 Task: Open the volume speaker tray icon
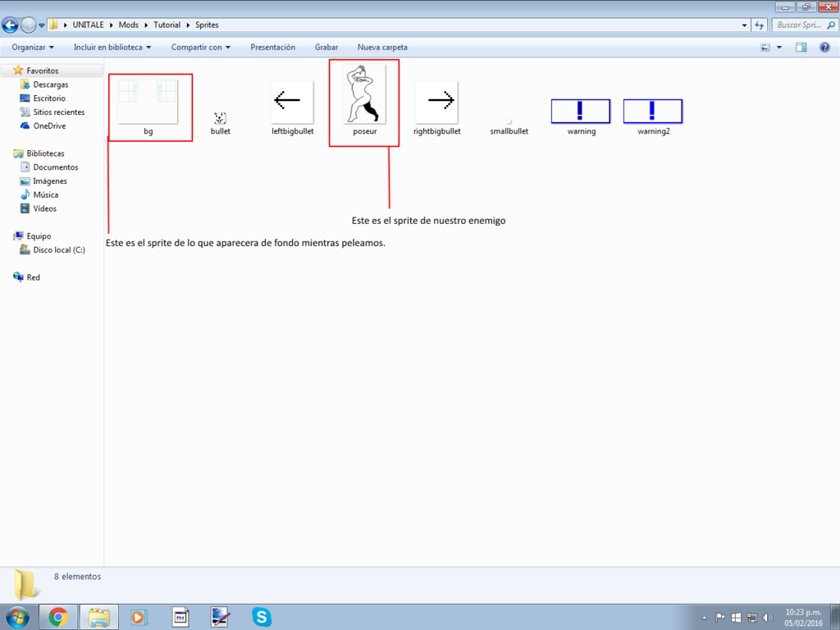pos(768,618)
